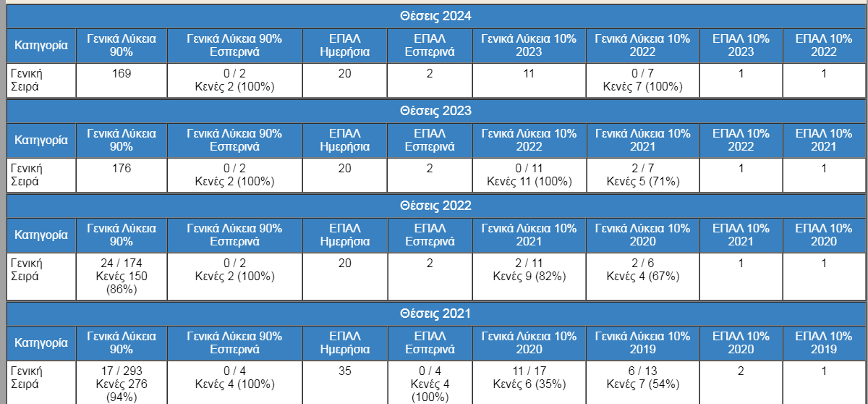The image size is (868, 404).
Task: Select the ΕΠΑΛ 10% 2019 column header
Action: [825, 342]
